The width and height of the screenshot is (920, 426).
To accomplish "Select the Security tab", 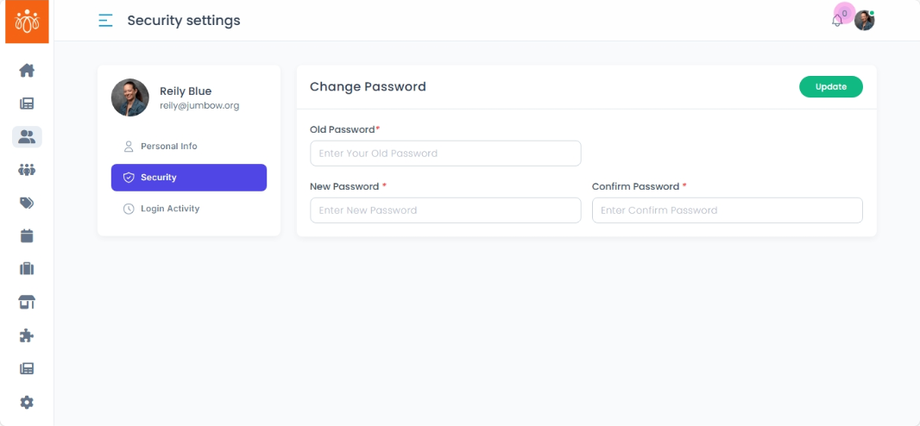I will [189, 177].
